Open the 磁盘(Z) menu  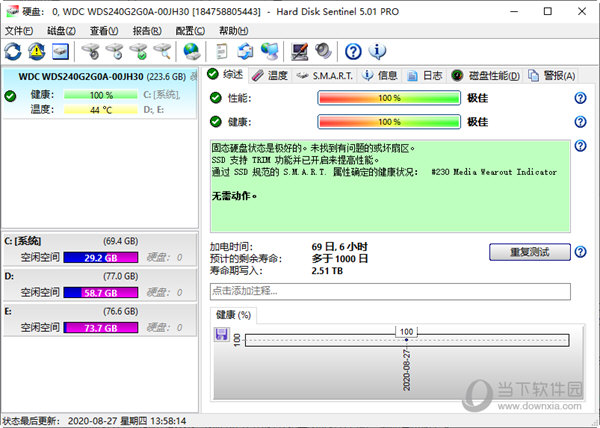pyautogui.click(x=61, y=31)
